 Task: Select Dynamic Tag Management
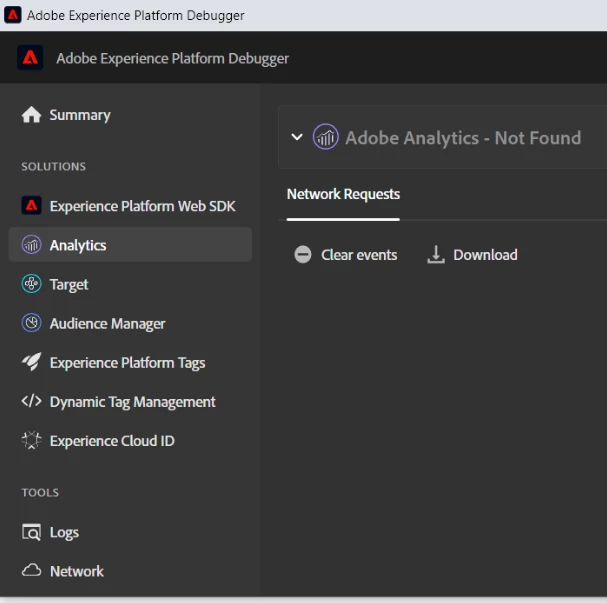132,402
